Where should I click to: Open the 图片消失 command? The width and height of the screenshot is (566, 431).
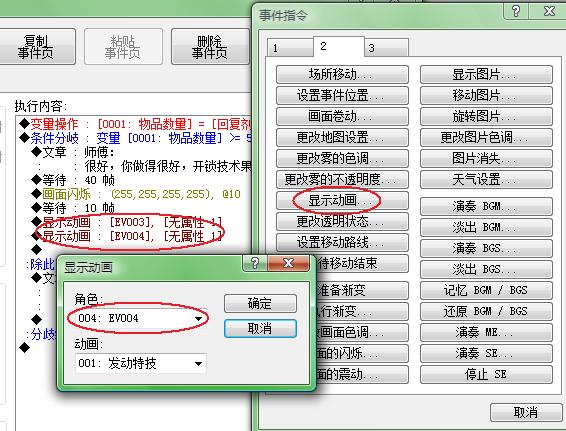click(x=486, y=158)
